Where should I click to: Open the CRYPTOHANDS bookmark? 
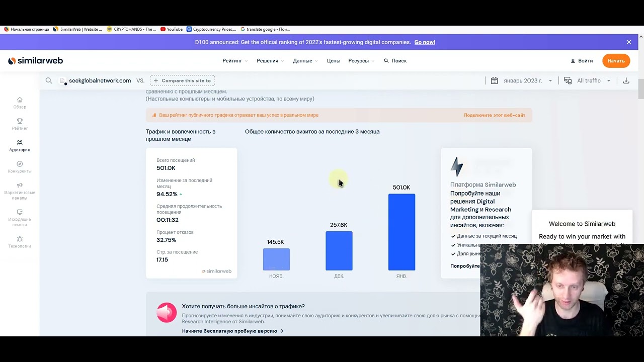point(131,29)
